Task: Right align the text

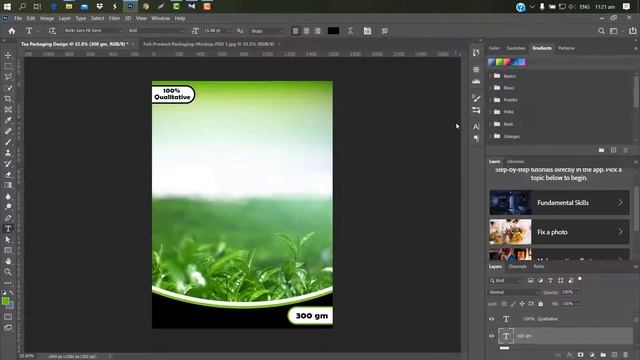Action: [318, 31]
